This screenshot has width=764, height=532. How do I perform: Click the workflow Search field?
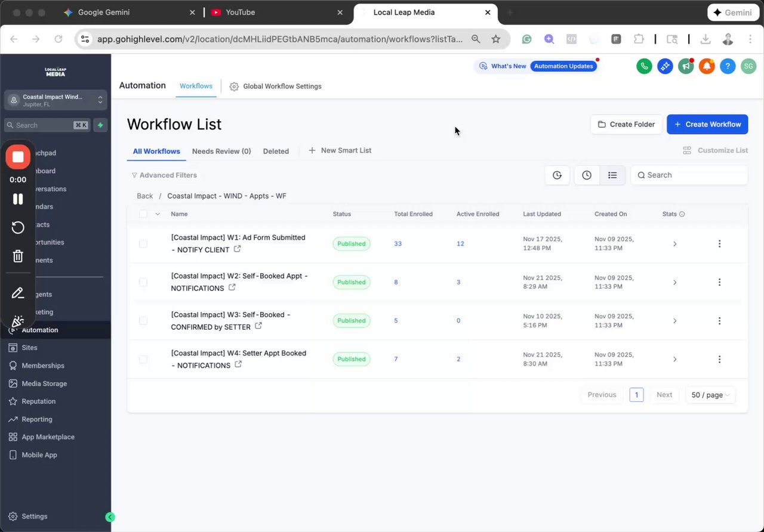[689, 175]
